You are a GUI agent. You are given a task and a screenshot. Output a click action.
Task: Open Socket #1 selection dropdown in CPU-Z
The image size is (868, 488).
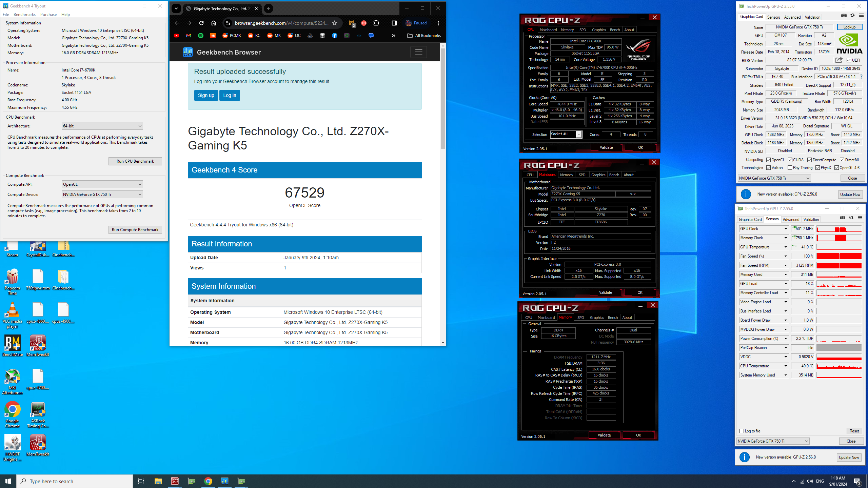click(566, 134)
